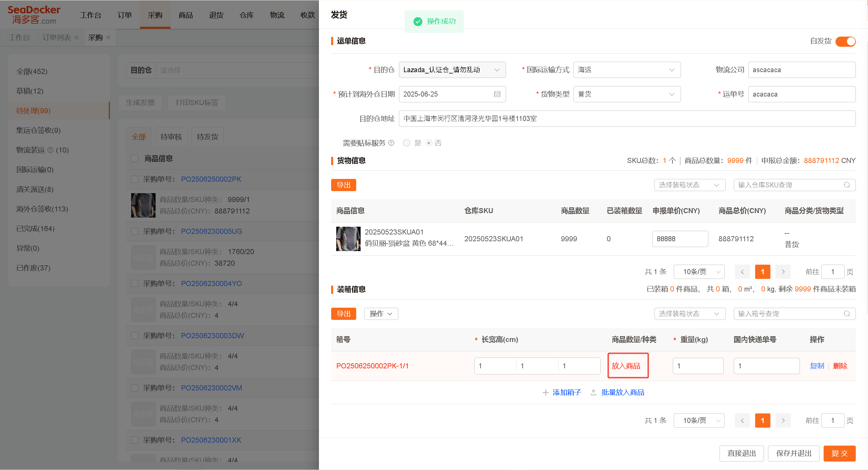Click the help icon beside 需要贴标服务
The image size is (868, 470).
391,143
